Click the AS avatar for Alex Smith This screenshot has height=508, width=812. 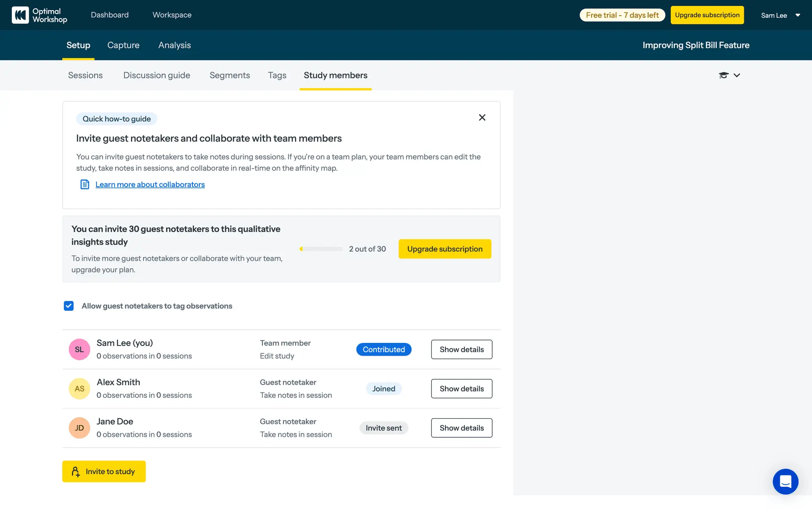(x=79, y=389)
